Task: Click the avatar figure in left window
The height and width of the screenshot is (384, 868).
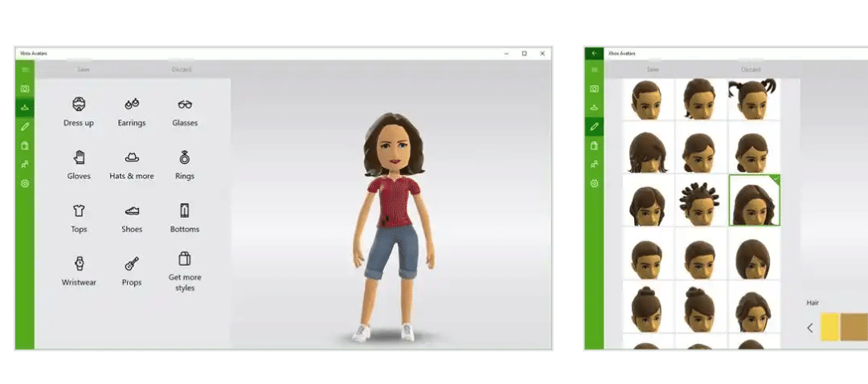Action: (392, 227)
